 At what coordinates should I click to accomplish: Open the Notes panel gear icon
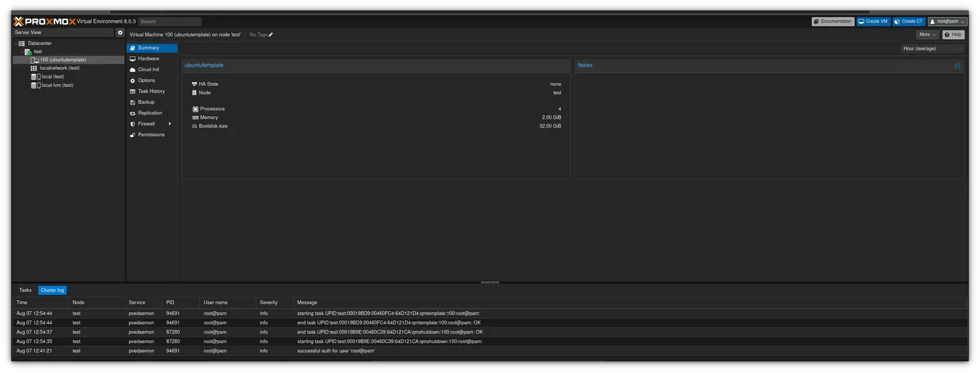[957, 66]
